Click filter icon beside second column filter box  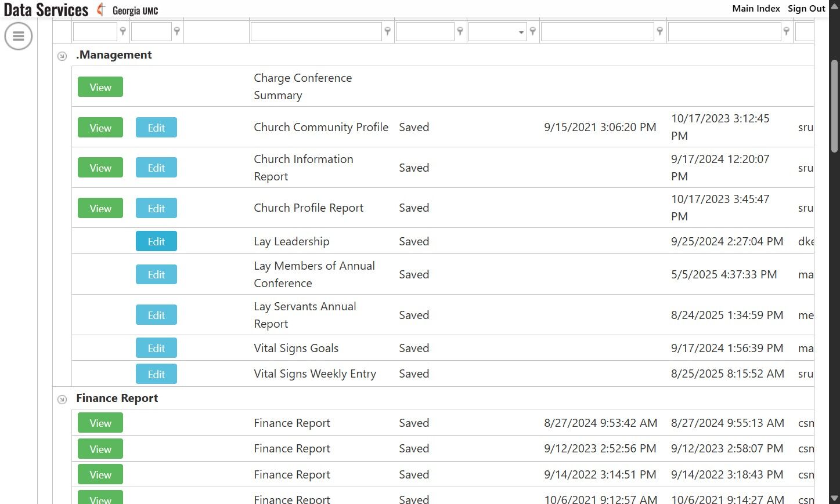pyautogui.click(x=177, y=31)
